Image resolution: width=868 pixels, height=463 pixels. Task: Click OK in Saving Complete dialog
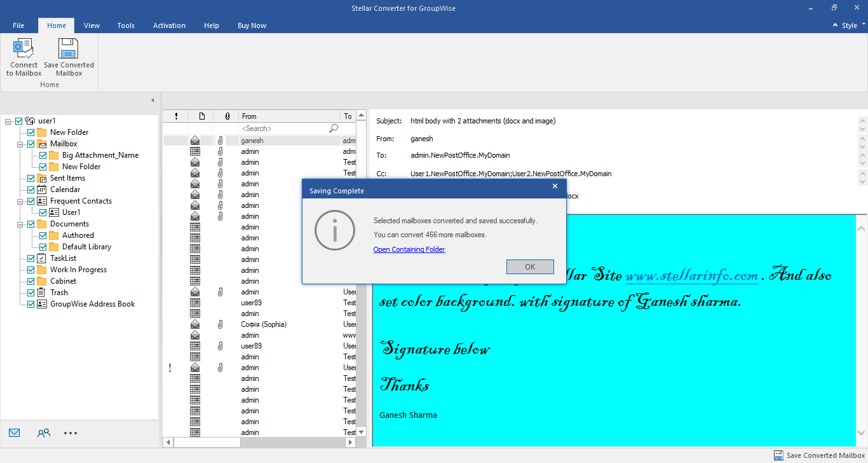(x=530, y=266)
